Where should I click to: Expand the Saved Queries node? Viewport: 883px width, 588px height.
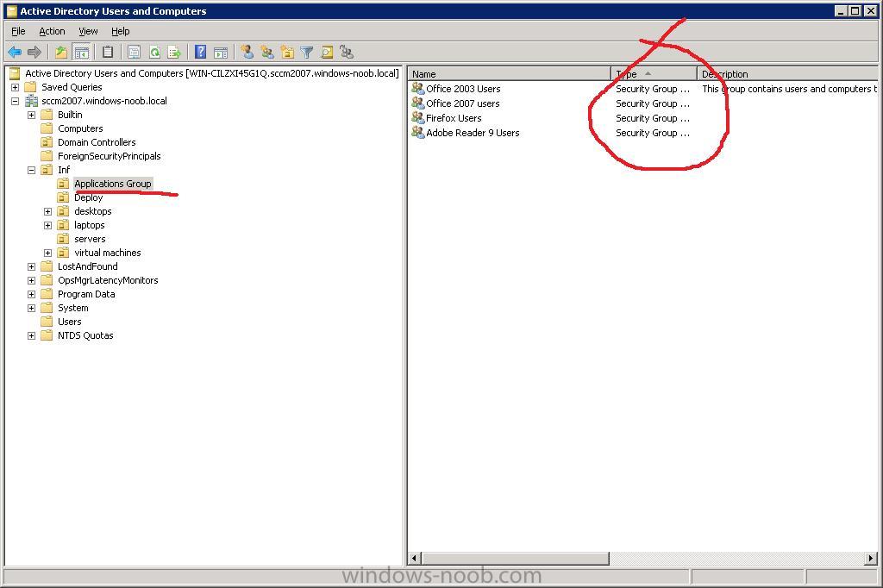click(16, 87)
